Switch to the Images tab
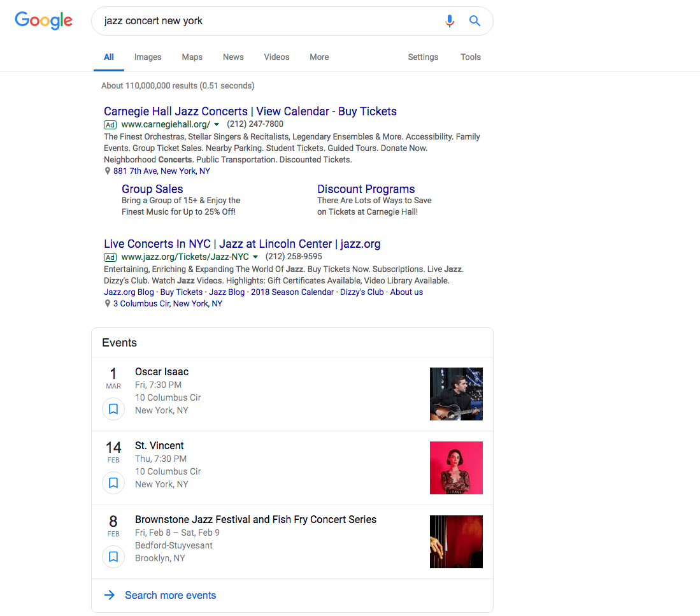The image size is (700, 616). 148,57
